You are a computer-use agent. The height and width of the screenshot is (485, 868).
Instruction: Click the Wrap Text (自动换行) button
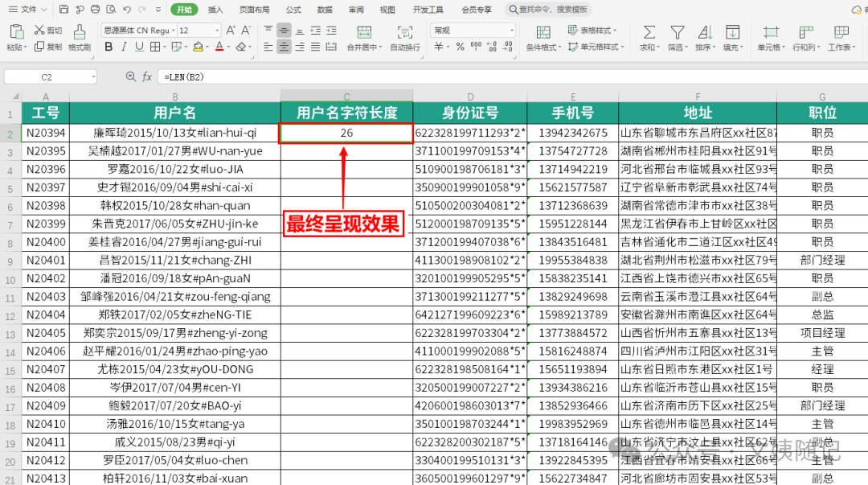click(x=405, y=38)
